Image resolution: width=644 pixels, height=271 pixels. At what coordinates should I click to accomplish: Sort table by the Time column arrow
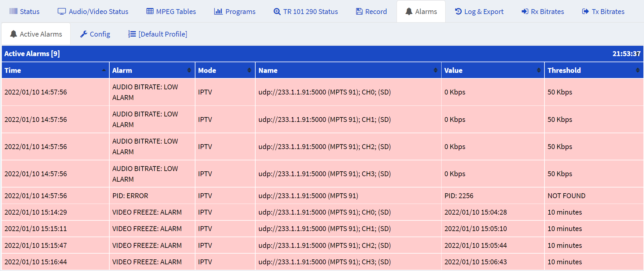click(104, 70)
